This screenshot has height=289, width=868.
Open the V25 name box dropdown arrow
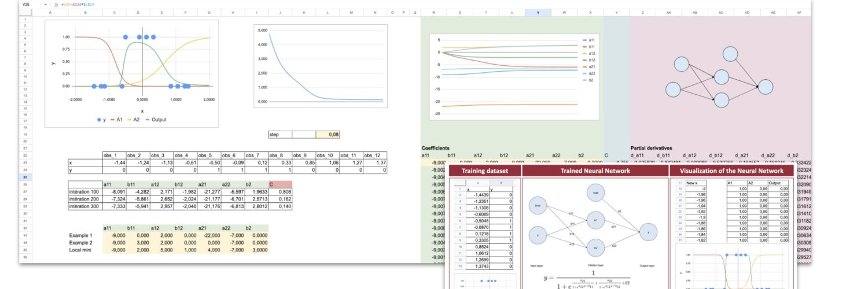point(46,5)
